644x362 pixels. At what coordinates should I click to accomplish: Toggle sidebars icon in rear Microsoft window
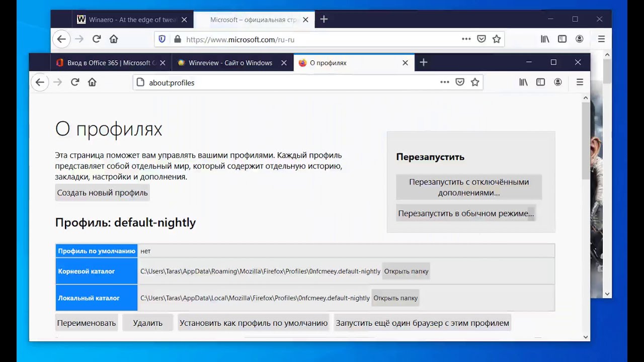tap(562, 39)
